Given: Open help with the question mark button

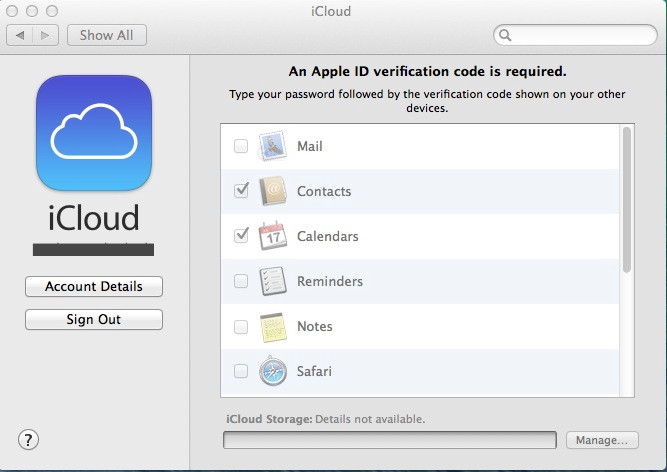Looking at the screenshot, I should 29,440.
